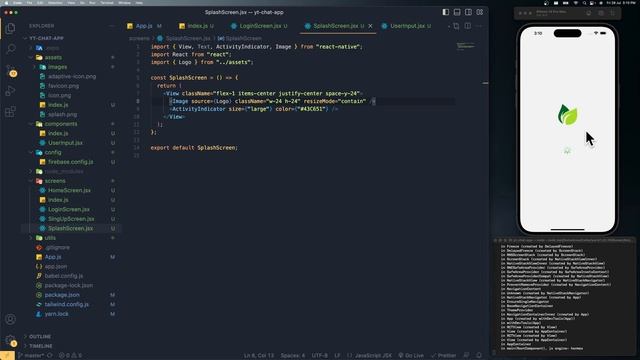Open notifications bell in status bar
640x360 pixels.
pyautogui.click(x=479, y=356)
